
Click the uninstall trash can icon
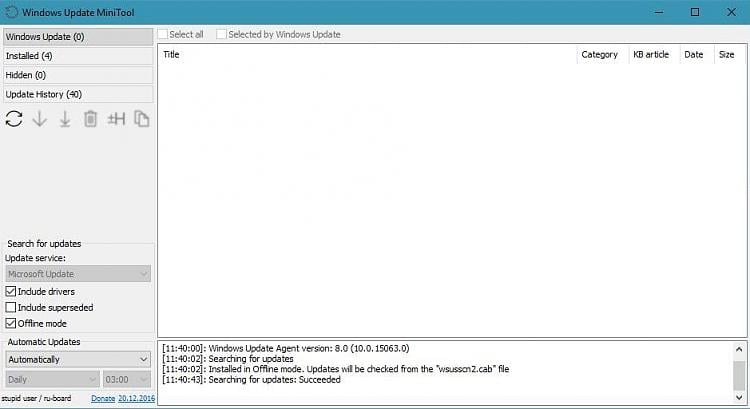point(90,119)
